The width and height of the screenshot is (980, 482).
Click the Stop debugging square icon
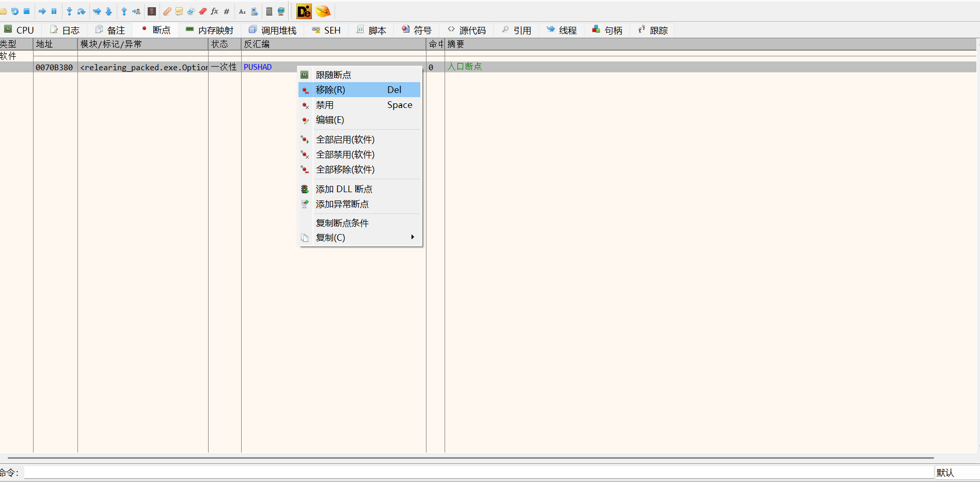pos(27,11)
